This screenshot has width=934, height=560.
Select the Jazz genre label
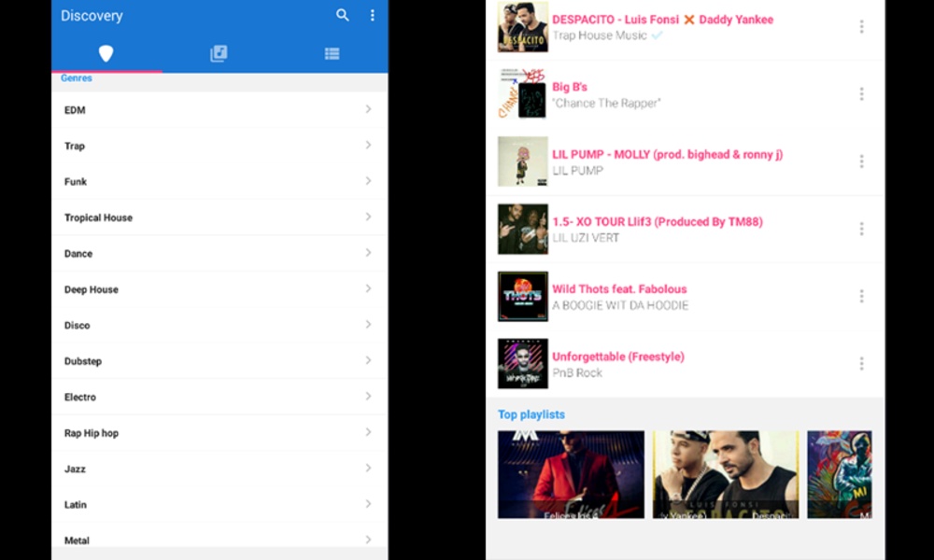(75, 469)
